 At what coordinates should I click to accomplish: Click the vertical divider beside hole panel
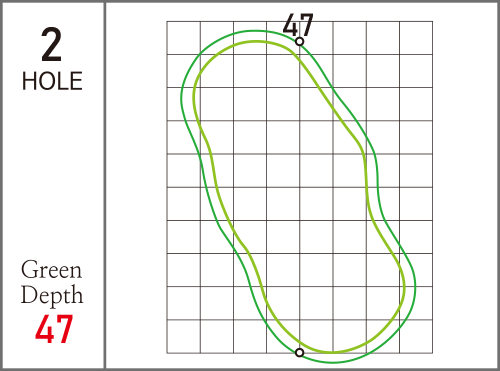pyautogui.click(x=105, y=185)
